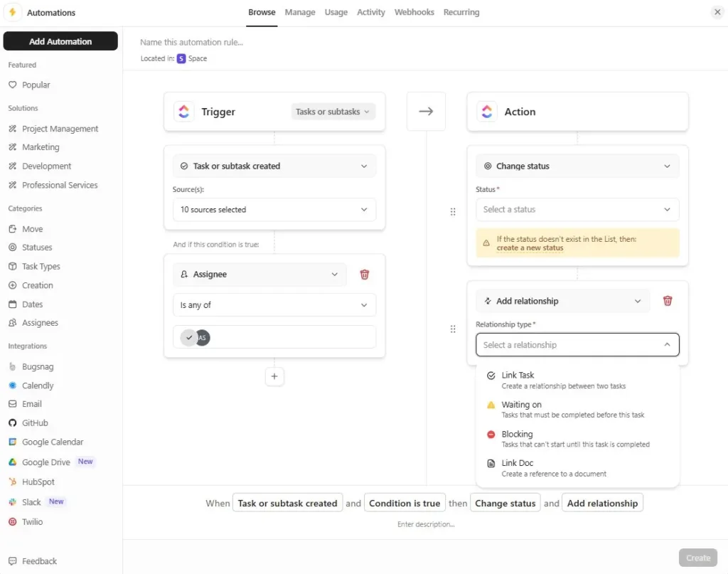Open the Tasks or subtasks dropdown
This screenshot has height=574, width=728.
pyautogui.click(x=333, y=112)
